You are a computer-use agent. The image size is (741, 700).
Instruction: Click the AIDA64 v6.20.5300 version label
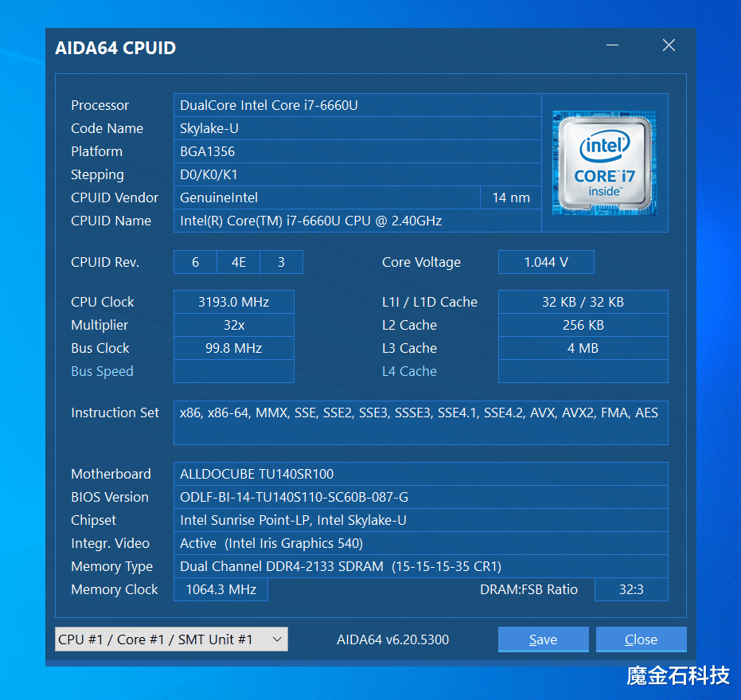(x=392, y=639)
